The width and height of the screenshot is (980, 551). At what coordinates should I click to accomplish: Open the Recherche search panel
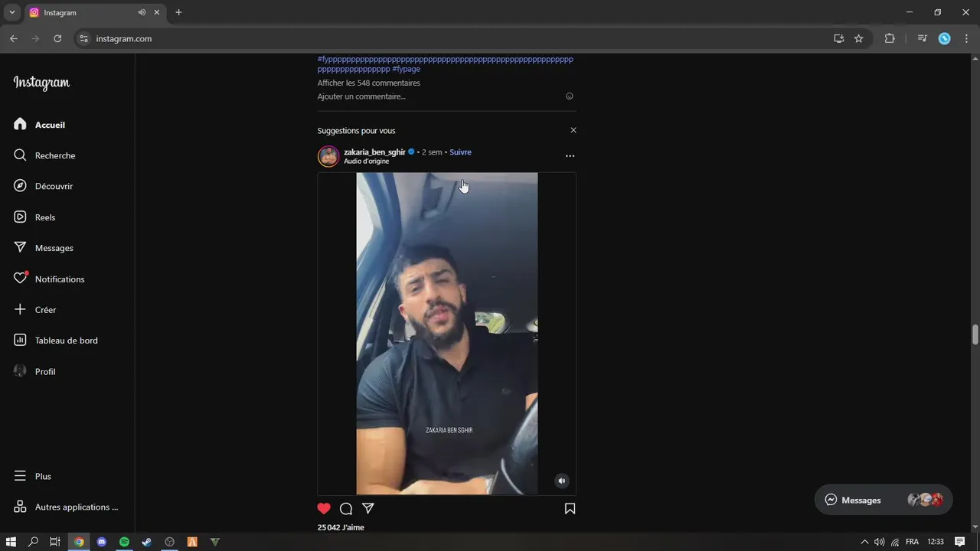click(55, 155)
